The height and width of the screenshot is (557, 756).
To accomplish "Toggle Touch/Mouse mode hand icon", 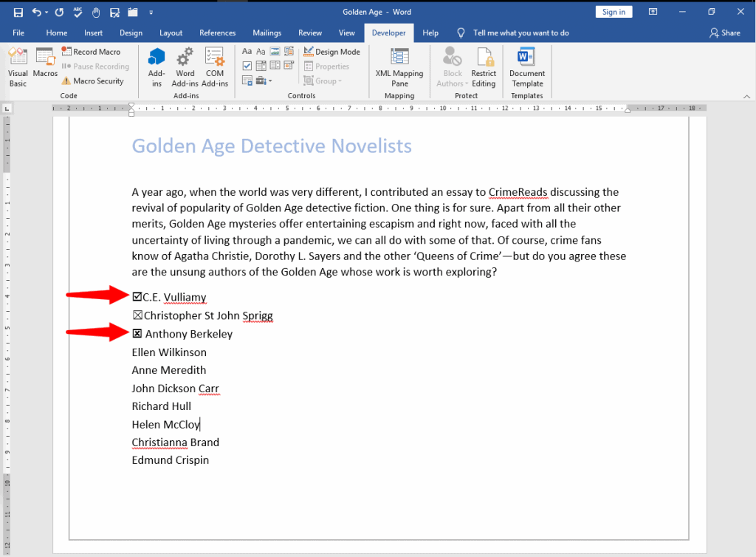I will 96,13.
